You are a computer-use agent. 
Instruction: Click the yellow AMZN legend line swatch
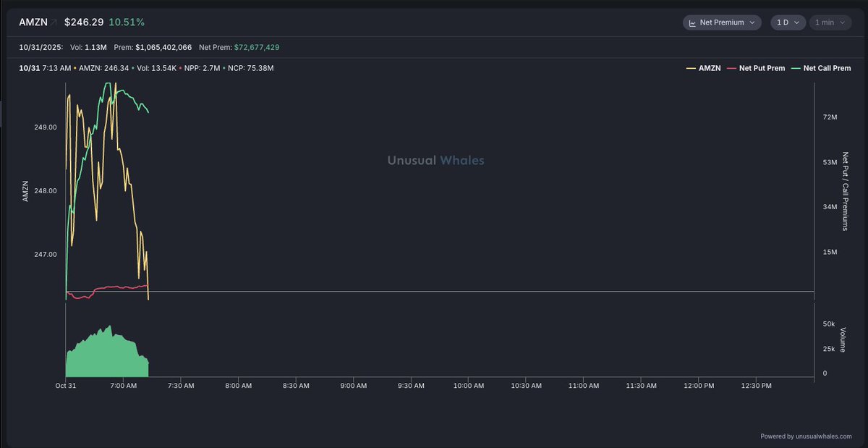[x=691, y=68]
